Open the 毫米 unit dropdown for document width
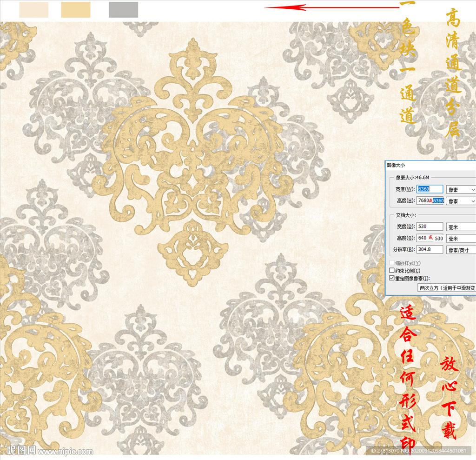476x460 pixels. tap(461, 227)
